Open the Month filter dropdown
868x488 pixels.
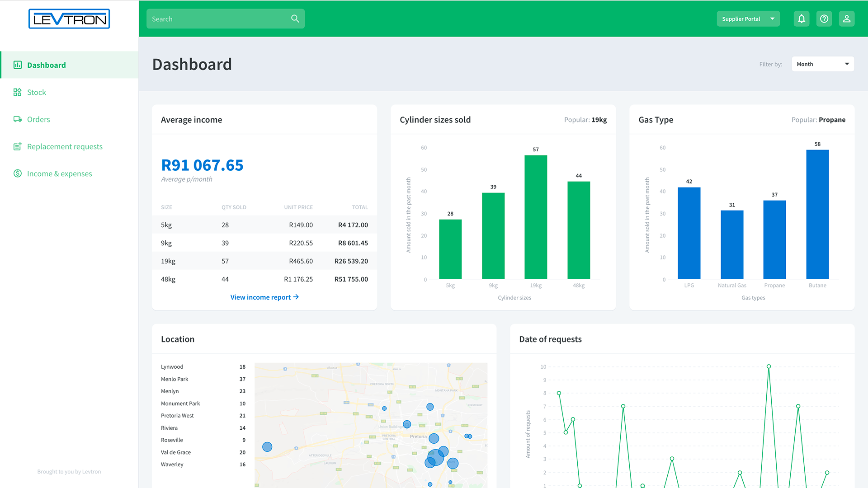pos(822,64)
